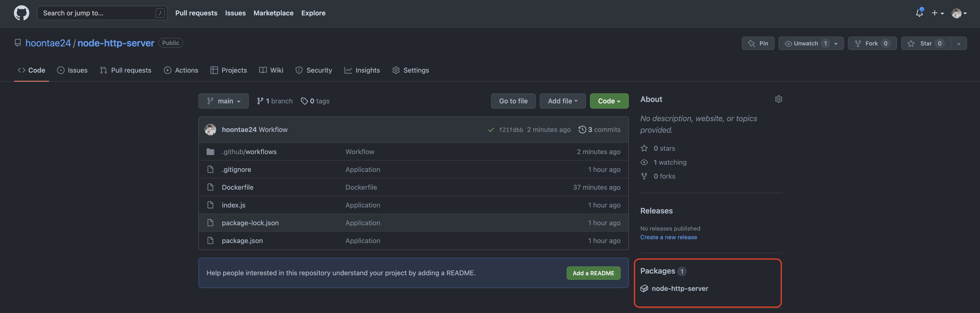Click the fork icon next to 0 forks

tap(644, 176)
